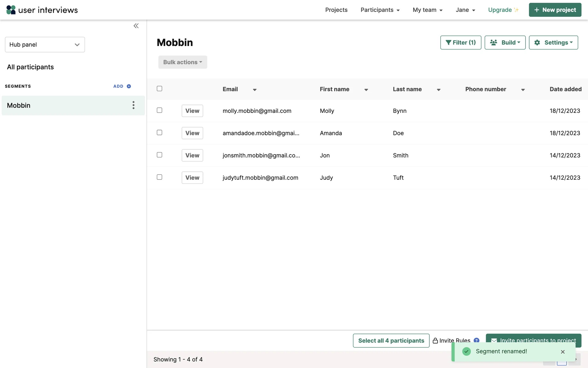Open the Participants nav menu
Image resolution: width=588 pixels, height=368 pixels.
click(380, 10)
